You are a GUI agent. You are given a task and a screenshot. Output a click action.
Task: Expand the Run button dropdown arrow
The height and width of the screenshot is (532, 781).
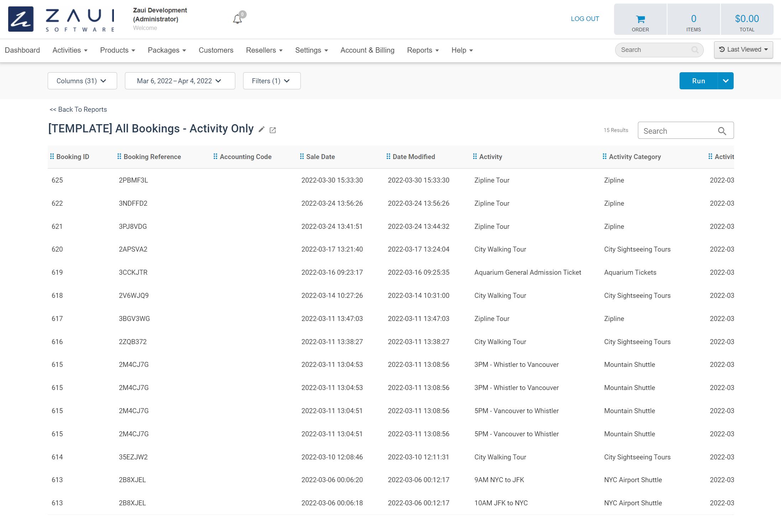tap(726, 81)
